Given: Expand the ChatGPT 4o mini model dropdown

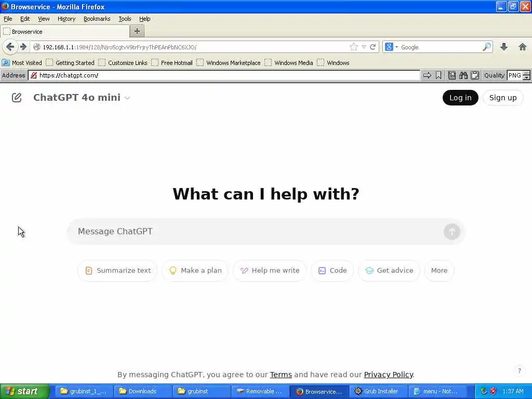Looking at the screenshot, I should tap(82, 98).
